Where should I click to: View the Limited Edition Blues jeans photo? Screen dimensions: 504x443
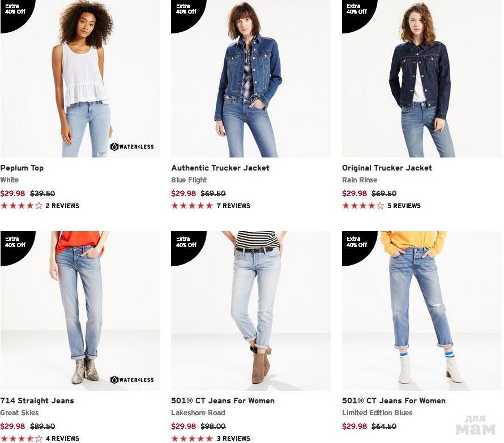(422, 311)
